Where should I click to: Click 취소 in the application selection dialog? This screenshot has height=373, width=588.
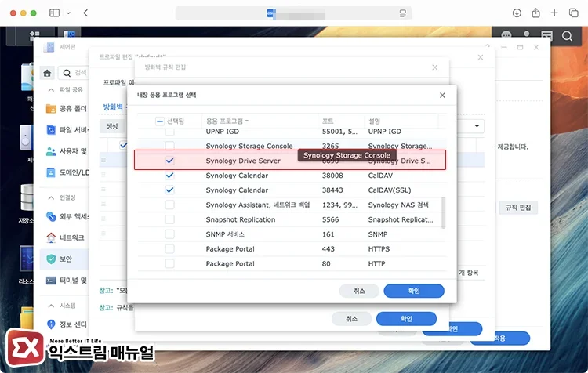pos(359,291)
